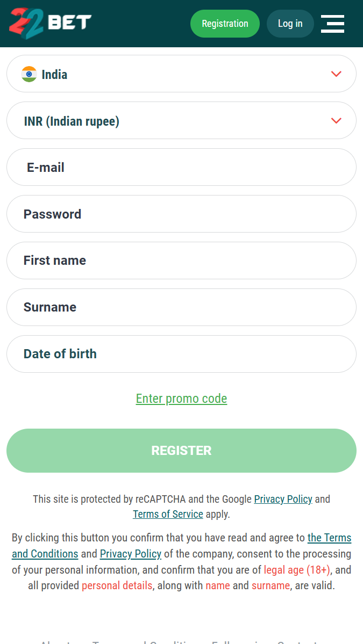Click the Surname field
The image size is (363, 644).
point(181,307)
